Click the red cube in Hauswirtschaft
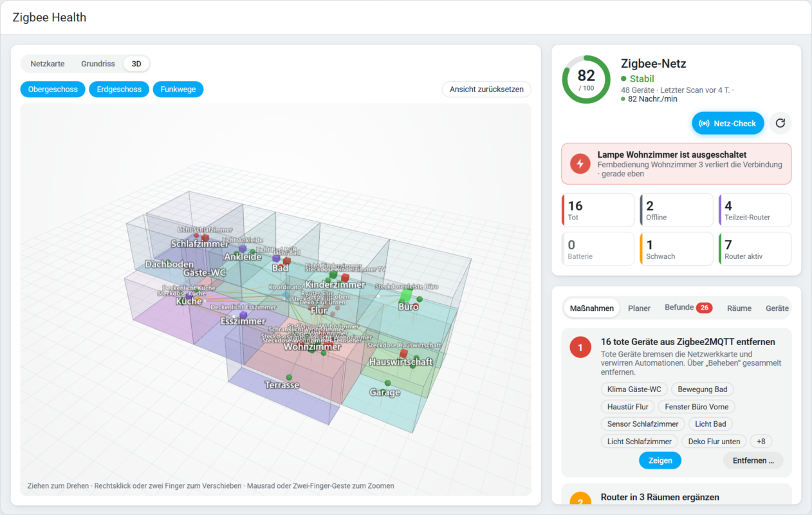 [x=403, y=353]
